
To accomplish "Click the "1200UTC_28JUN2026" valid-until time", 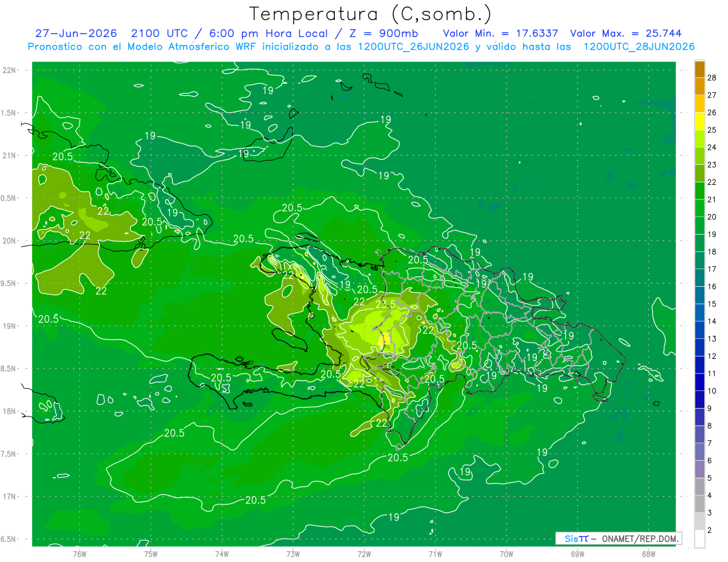I will pyautogui.click(x=639, y=47).
